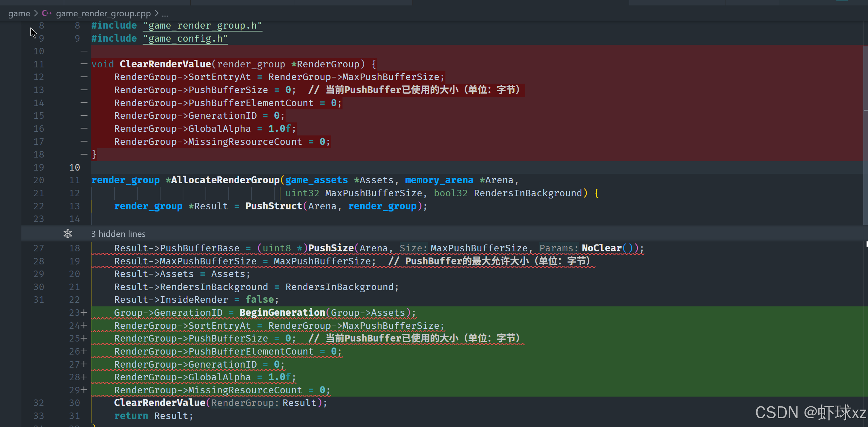The height and width of the screenshot is (427, 868).
Task: Click the plus marker on added line 29
Action: pos(84,390)
